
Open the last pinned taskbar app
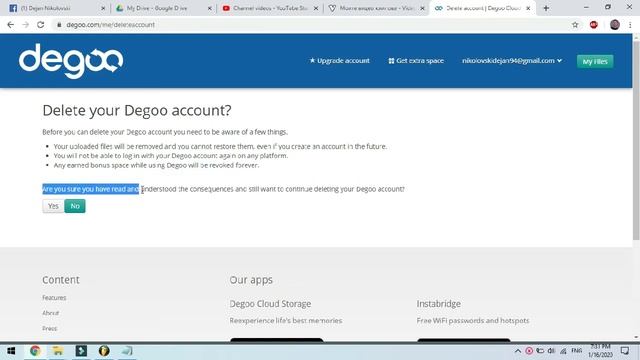pyautogui.click(x=127, y=351)
